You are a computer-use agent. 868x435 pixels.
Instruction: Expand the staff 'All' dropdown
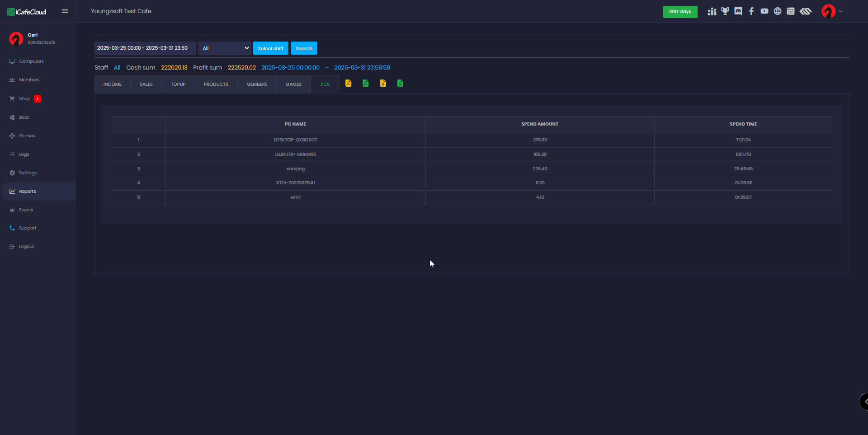(x=224, y=48)
